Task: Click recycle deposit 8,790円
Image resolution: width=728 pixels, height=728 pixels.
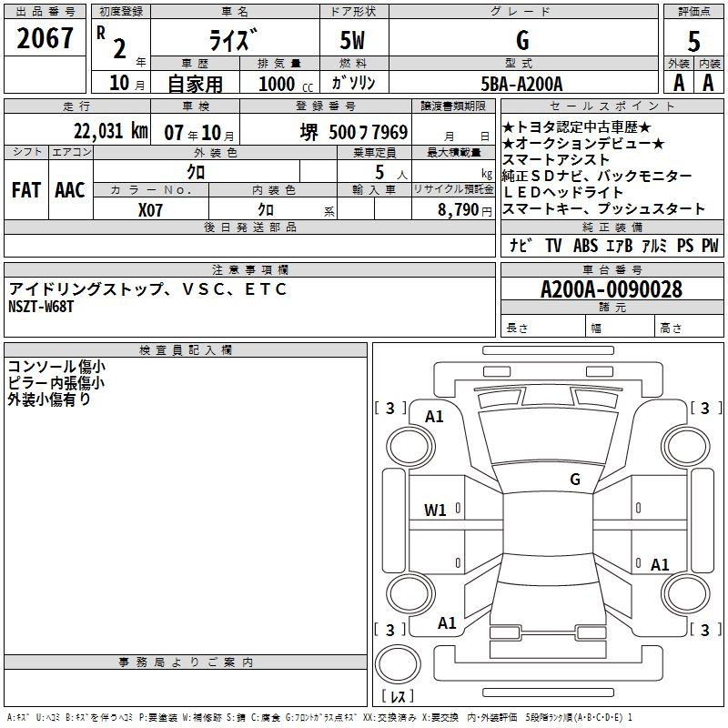Action: pyautogui.click(x=465, y=210)
